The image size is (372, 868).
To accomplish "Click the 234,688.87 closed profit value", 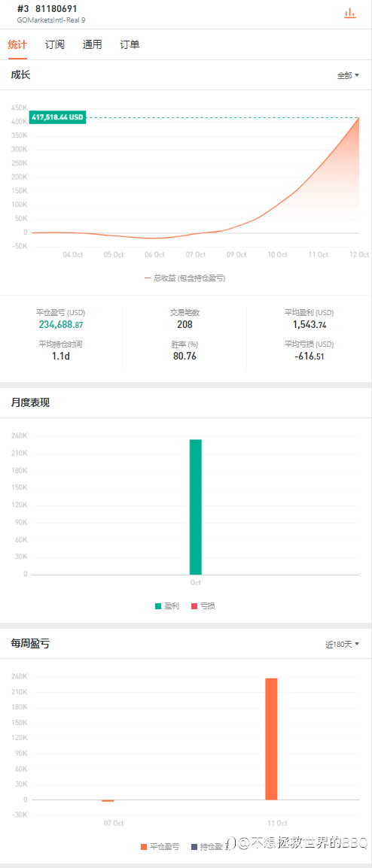I will pos(61,324).
